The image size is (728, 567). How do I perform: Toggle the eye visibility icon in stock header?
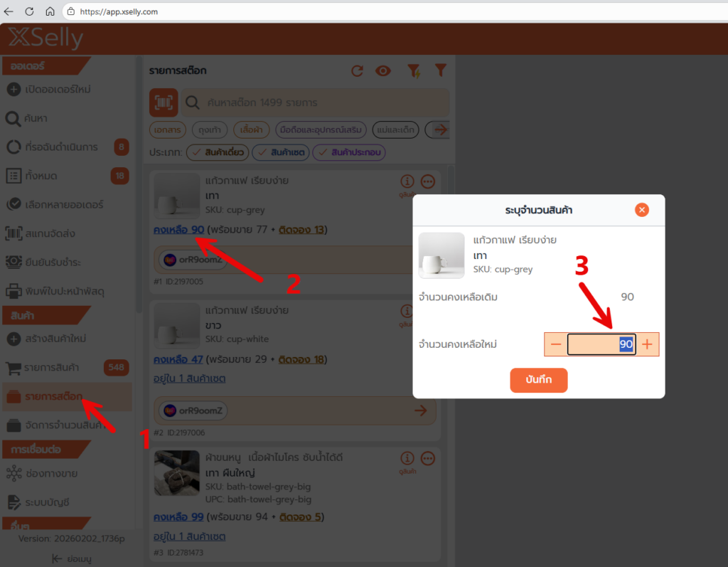(384, 70)
